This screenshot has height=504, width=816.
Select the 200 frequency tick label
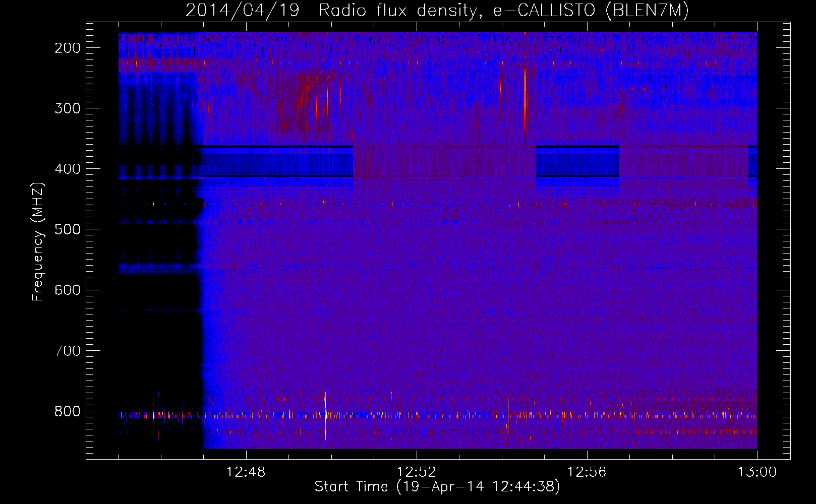pos(68,48)
